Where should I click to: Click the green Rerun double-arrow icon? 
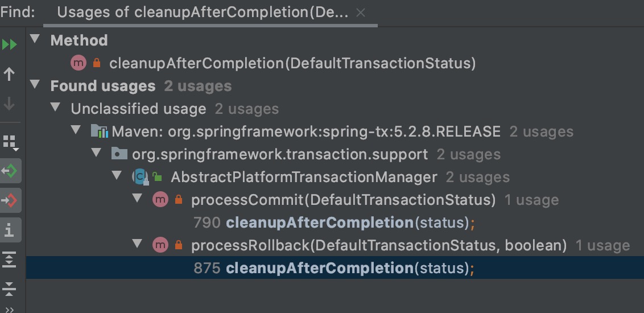10,44
